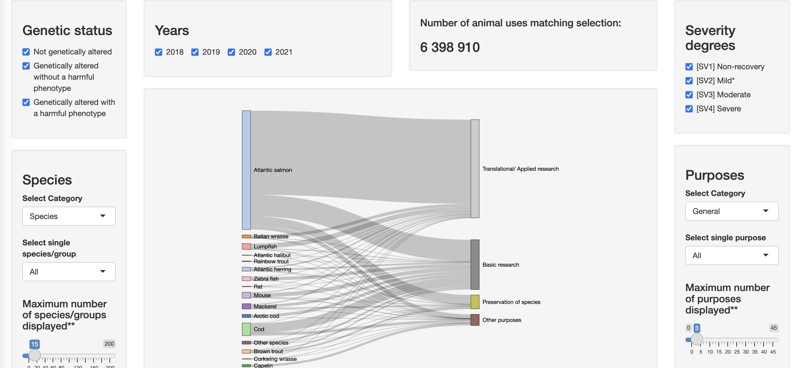This screenshot has width=800, height=368.
Task: Open the Purposes General category dropdown
Action: (732, 211)
